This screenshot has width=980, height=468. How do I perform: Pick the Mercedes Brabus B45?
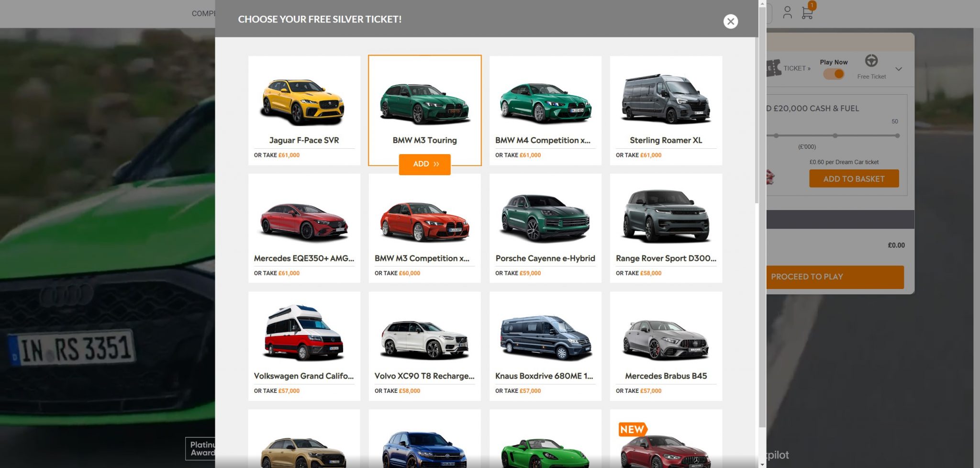(666, 345)
